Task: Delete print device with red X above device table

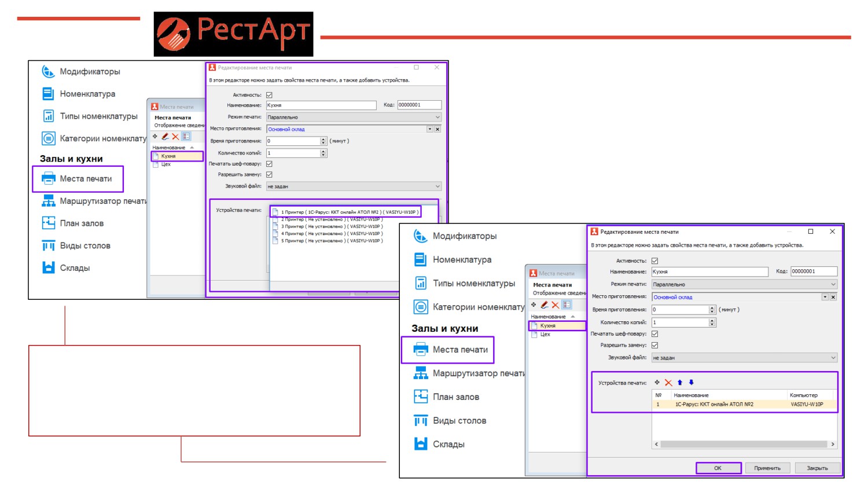Action: click(x=668, y=383)
